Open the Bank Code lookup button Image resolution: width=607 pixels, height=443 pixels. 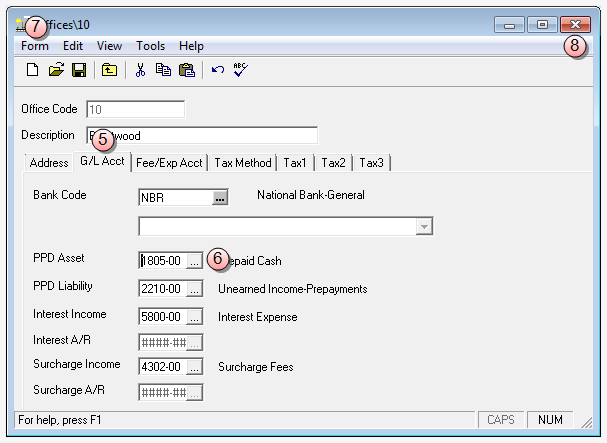pos(221,198)
